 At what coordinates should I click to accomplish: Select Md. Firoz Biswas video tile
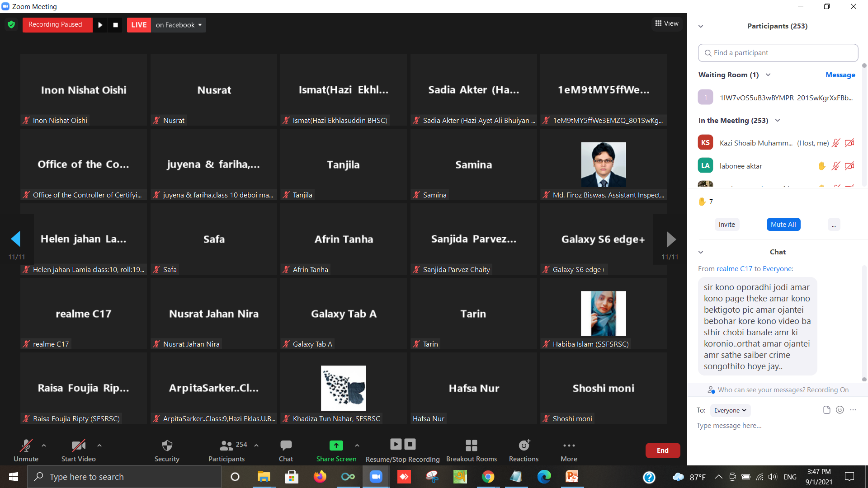(604, 164)
